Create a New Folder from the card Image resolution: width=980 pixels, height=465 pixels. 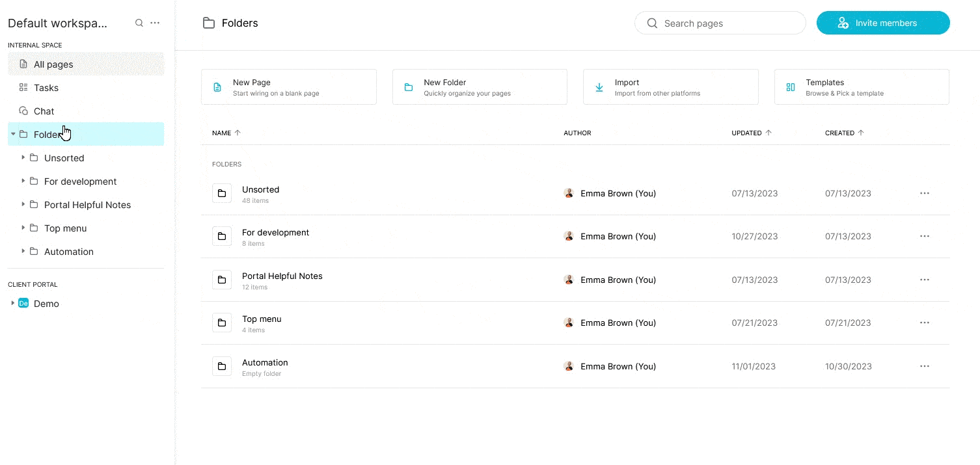[x=480, y=87]
